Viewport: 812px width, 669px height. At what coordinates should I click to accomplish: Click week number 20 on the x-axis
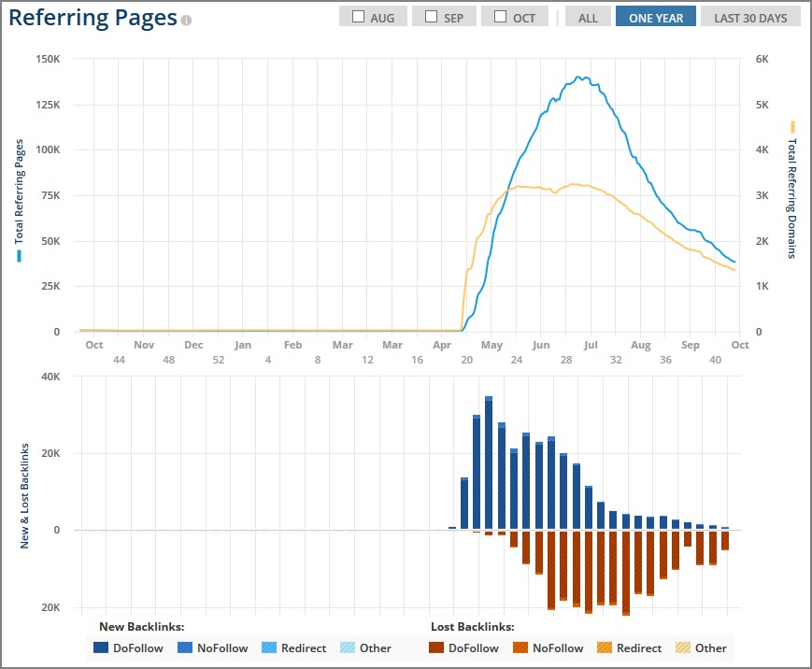(x=466, y=360)
